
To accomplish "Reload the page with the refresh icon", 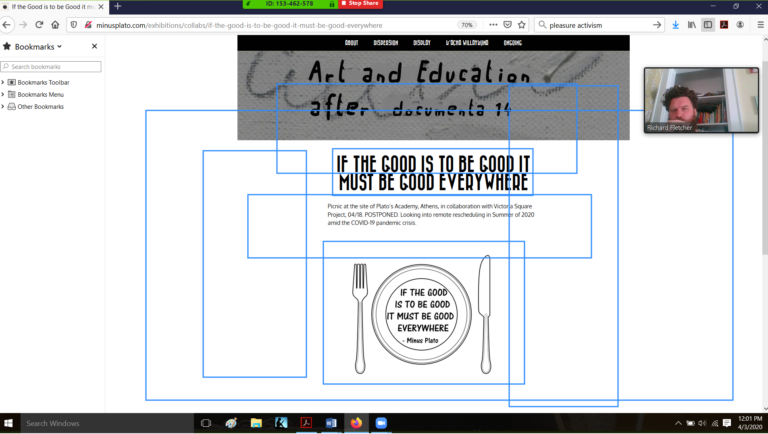I will coord(39,24).
